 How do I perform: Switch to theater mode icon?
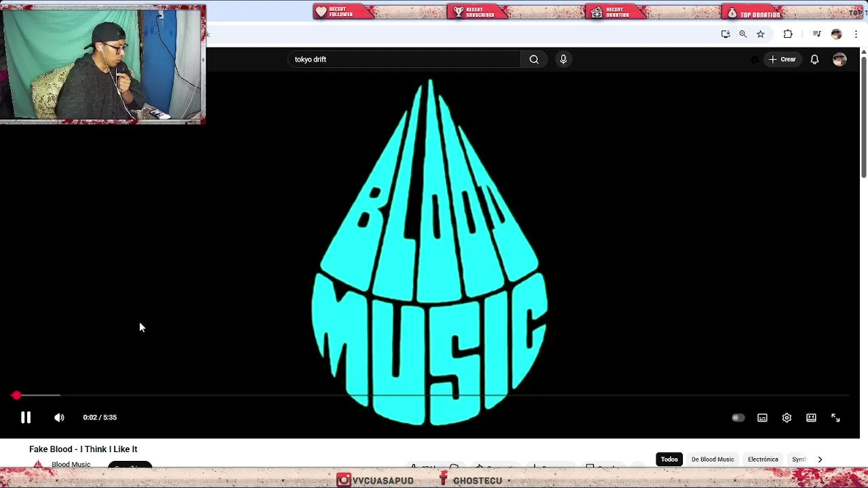coord(811,418)
